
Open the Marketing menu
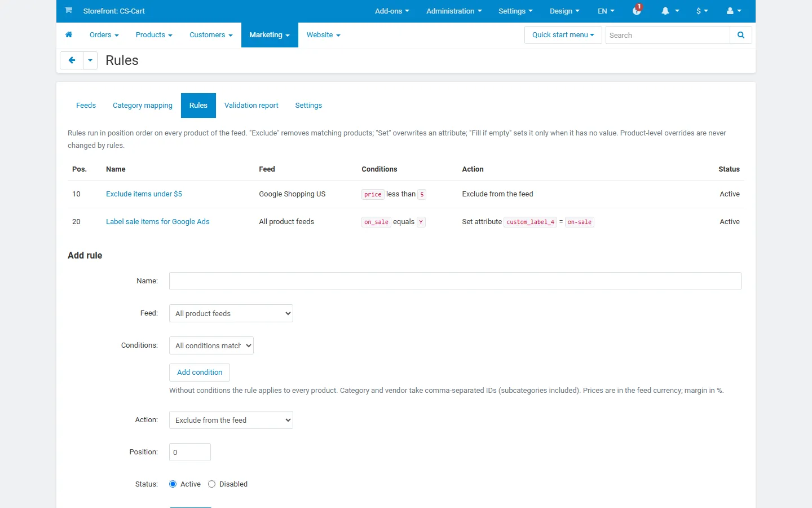270,35
